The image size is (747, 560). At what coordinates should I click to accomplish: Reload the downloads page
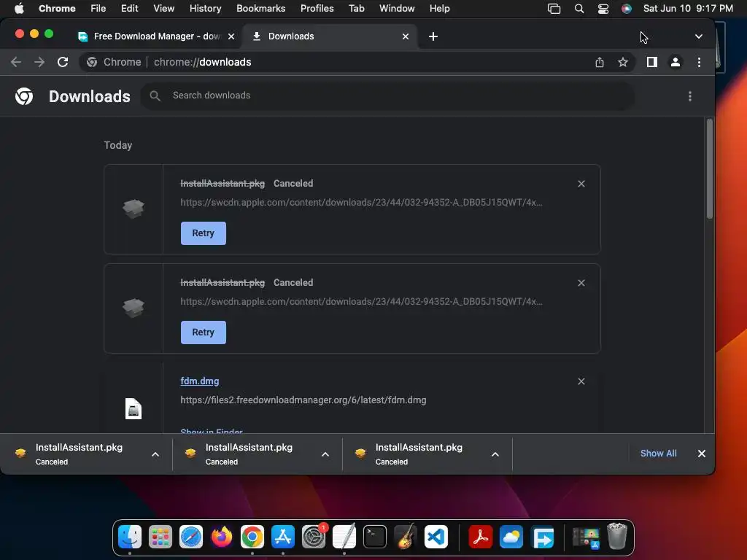pos(63,62)
